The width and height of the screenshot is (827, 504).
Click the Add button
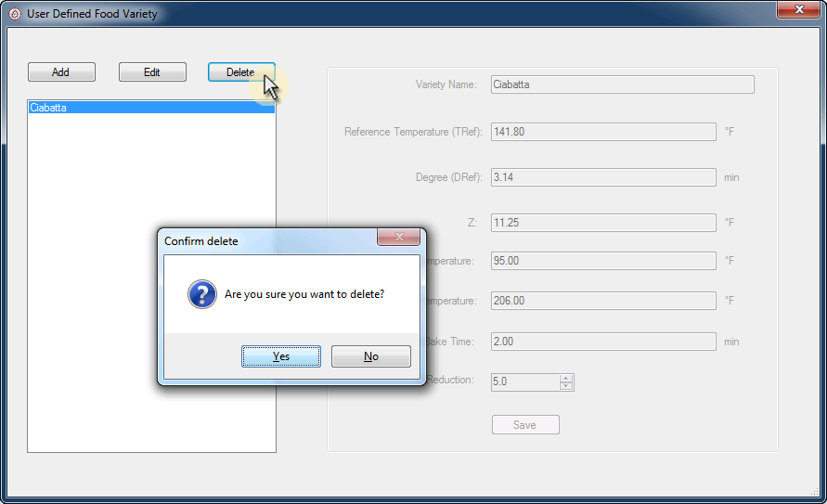point(60,72)
